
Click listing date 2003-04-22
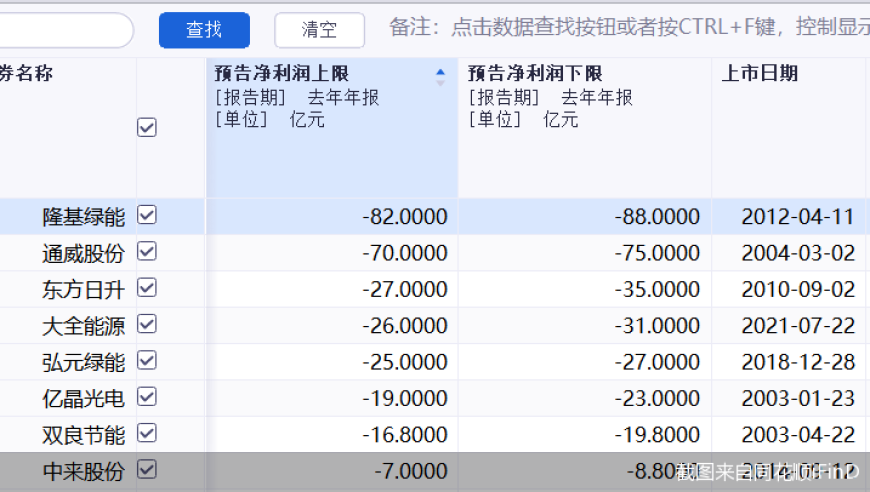[798, 435]
